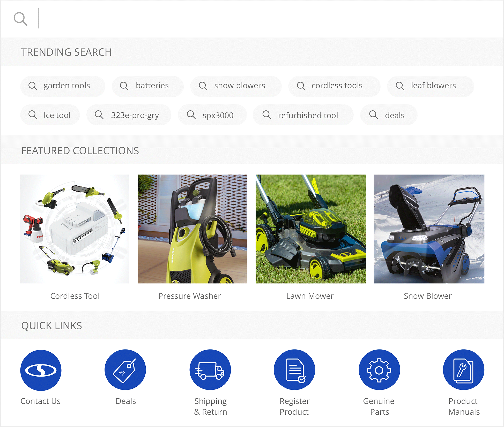This screenshot has width=504, height=427.
Task: Click the Shipping & Return text label
Action: click(211, 407)
